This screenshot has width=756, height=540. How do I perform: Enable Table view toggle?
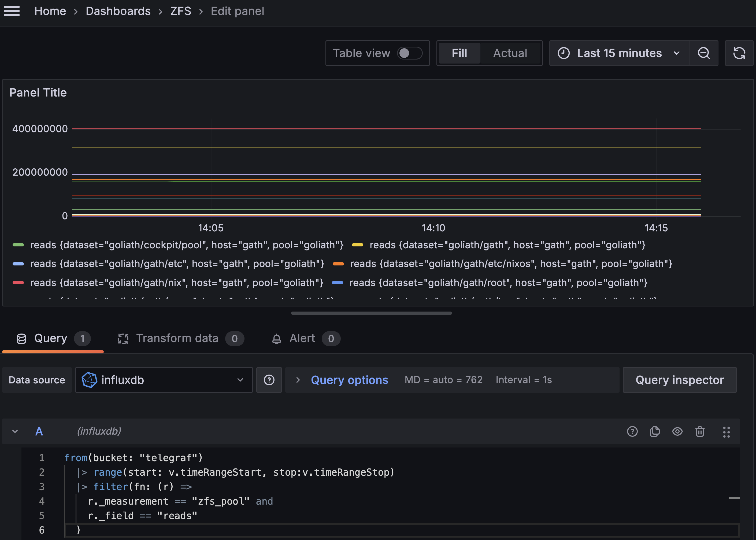tap(410, 53)
